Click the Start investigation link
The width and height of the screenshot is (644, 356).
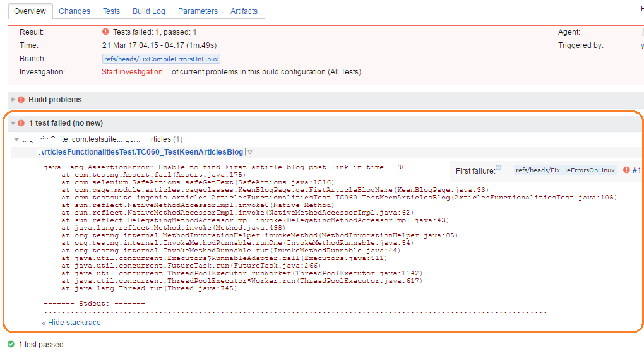click(135, 72)
